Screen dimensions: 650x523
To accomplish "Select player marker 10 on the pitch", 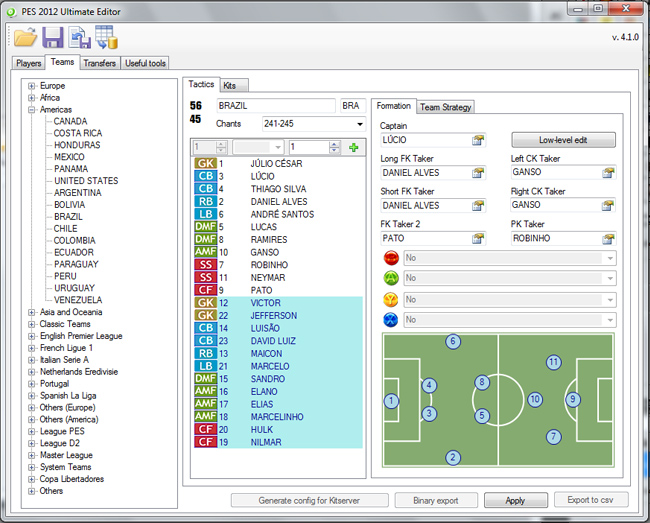I will tap(535, 399).
